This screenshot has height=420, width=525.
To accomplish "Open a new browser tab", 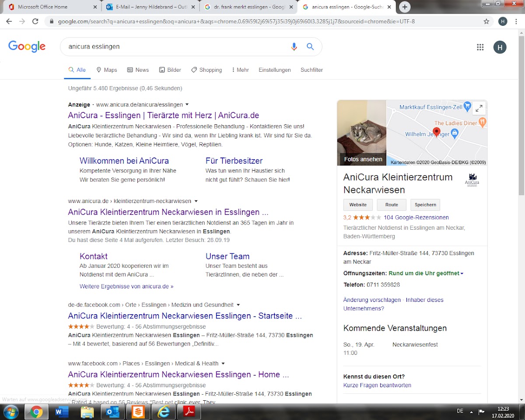I will pyautogui.click(x=405, y=7).
